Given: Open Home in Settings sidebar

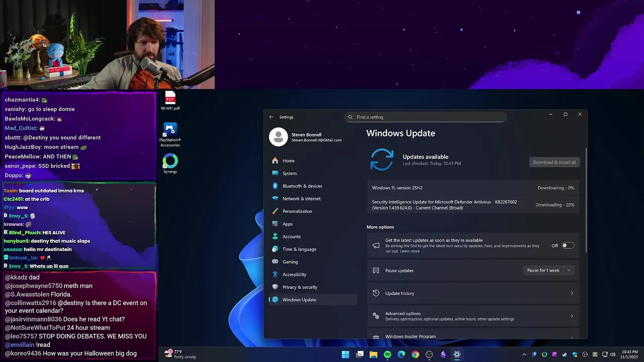Looking at the screenshot, I should tap(312, 161).
